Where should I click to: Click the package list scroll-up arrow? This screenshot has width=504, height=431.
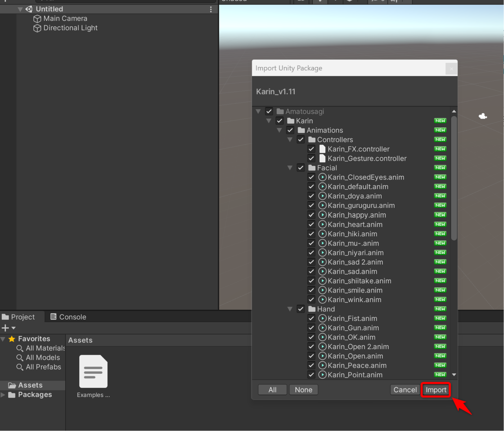point(454,111)
